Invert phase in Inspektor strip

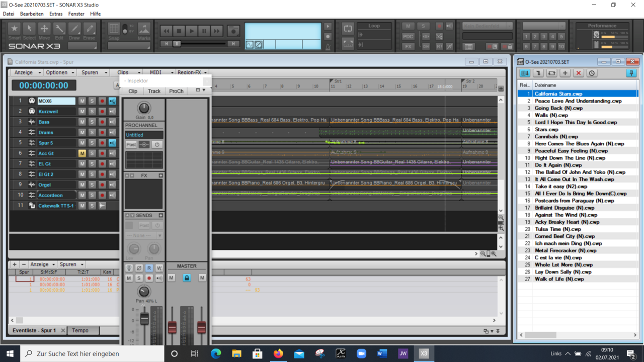coord(139,268)
